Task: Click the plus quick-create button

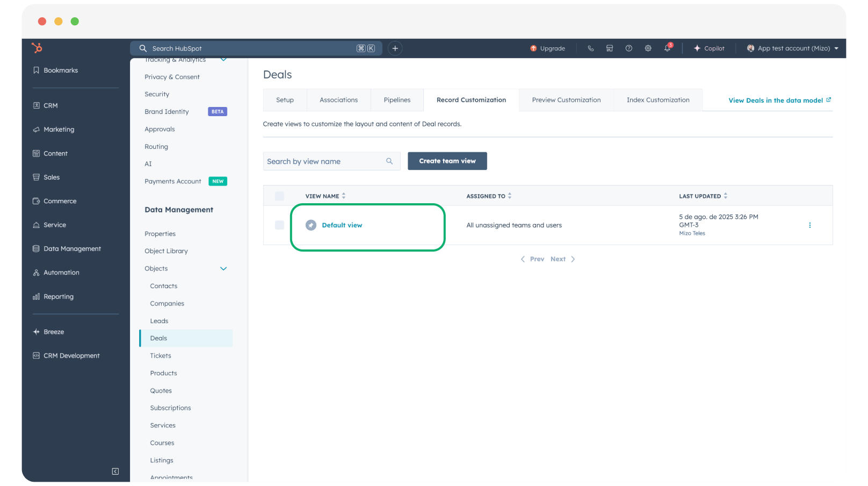Action: (395, 48)
